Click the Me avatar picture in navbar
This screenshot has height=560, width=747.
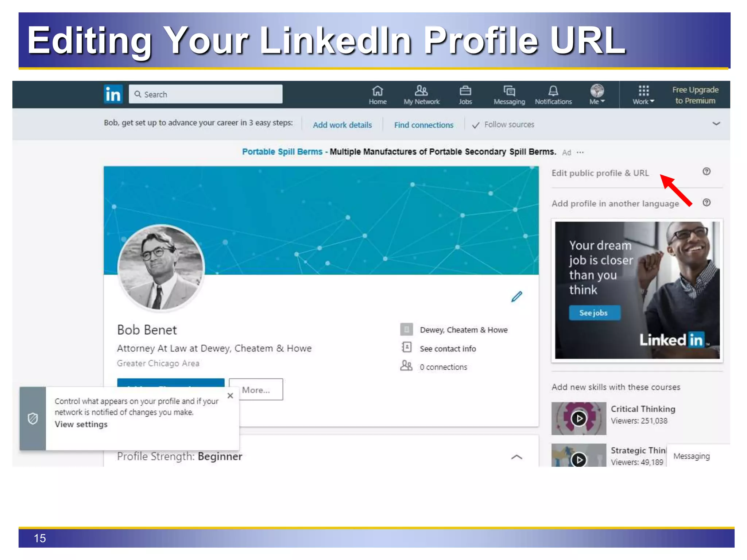(597, 90)
